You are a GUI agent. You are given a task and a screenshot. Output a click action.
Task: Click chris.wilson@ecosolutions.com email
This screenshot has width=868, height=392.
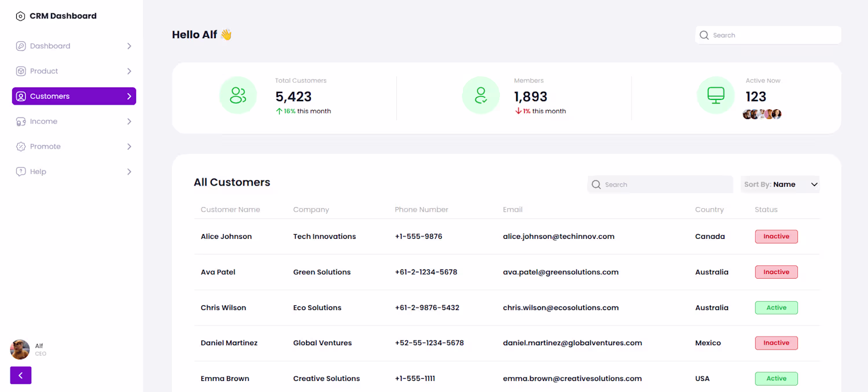pos(561,308)
